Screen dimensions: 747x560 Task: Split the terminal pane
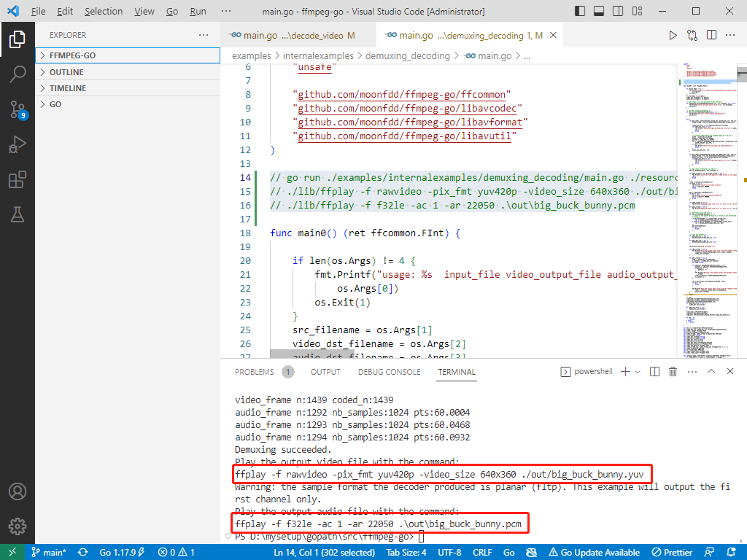tap(654, 371)
